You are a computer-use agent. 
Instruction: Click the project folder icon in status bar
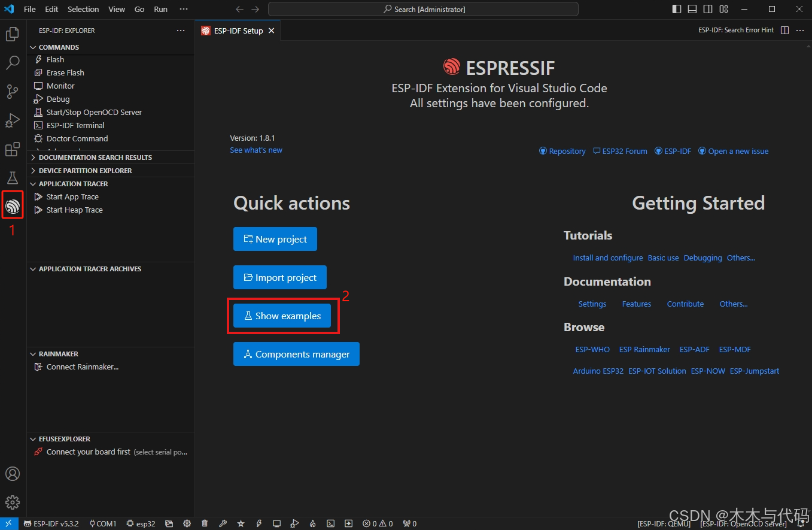169,523
